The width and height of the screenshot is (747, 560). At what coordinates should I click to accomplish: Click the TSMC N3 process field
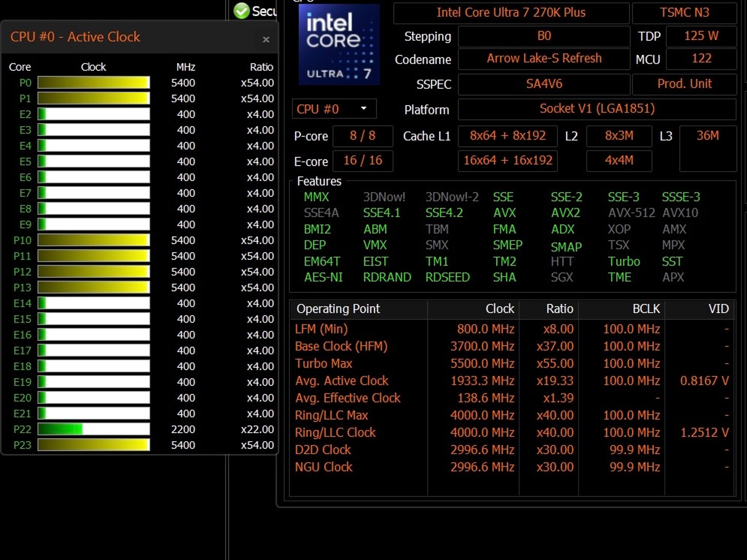click(x=684, y=13)
